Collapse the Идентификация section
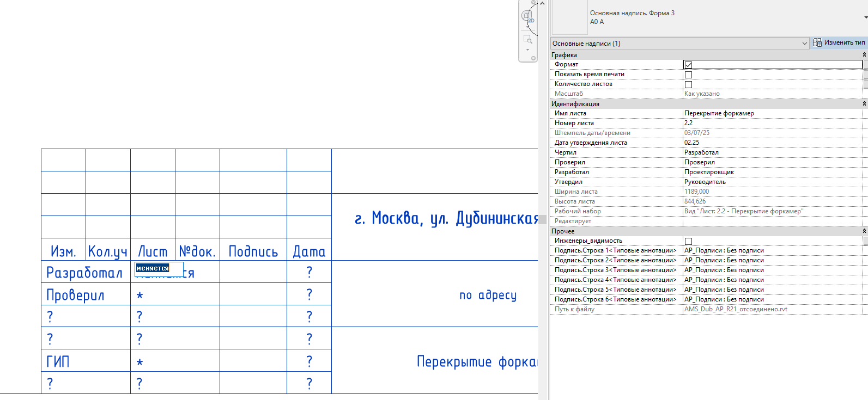The image size is (868, 400). pyautogui.click(x=864, y=104)
